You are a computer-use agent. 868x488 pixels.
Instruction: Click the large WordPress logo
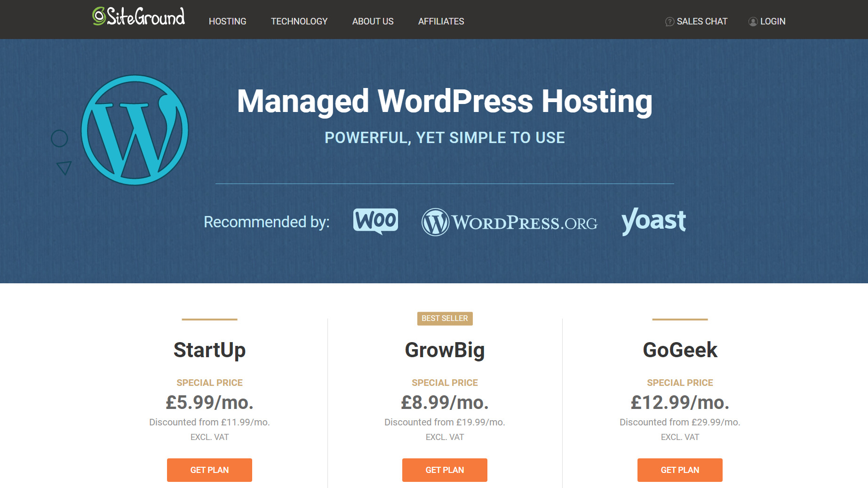135,130
